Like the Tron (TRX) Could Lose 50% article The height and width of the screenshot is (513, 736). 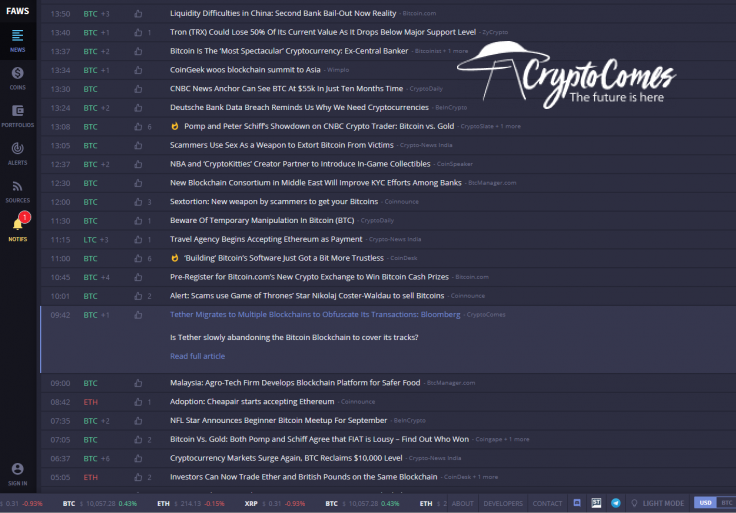coord(138,32)
